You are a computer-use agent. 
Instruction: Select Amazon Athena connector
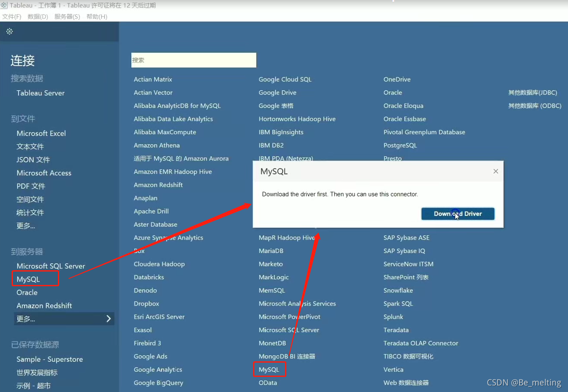pyautogui.click(x=157, y=145)
